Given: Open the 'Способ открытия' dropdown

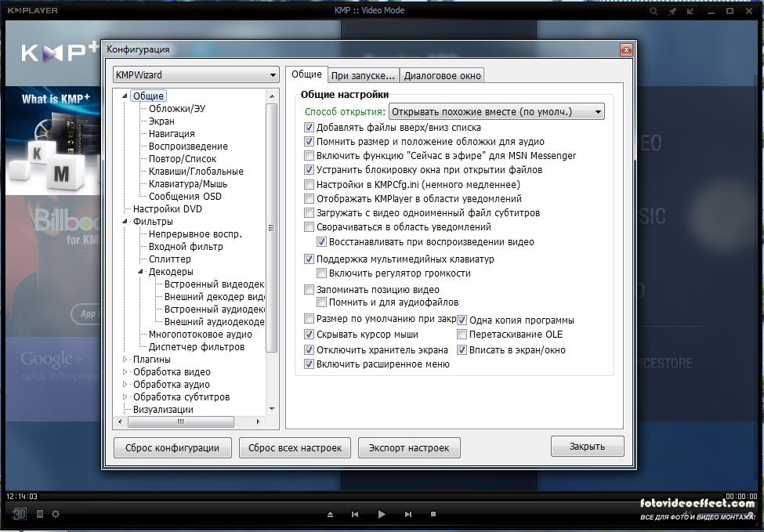Looking at the screenshot, I should (x=497, y=111).
